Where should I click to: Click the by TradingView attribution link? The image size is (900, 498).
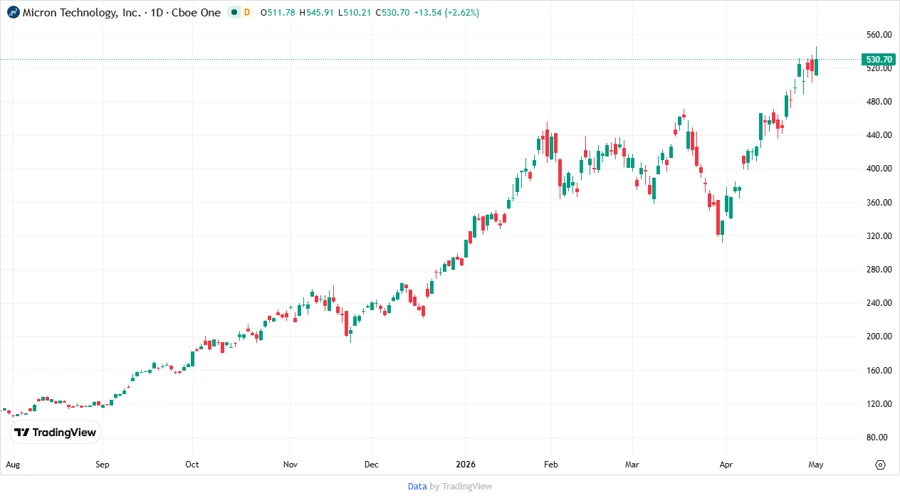coord(461,486)
